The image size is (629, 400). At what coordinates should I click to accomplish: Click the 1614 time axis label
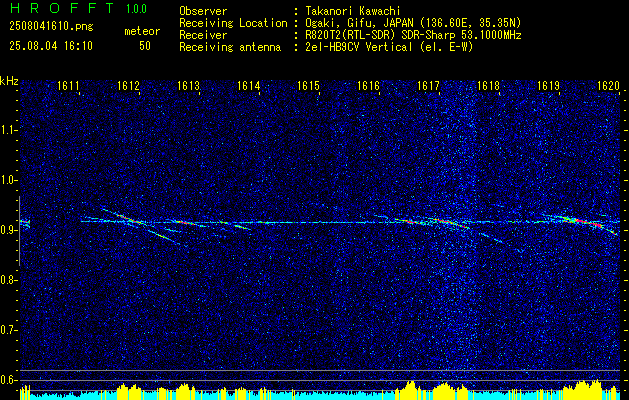click(248, 85)
